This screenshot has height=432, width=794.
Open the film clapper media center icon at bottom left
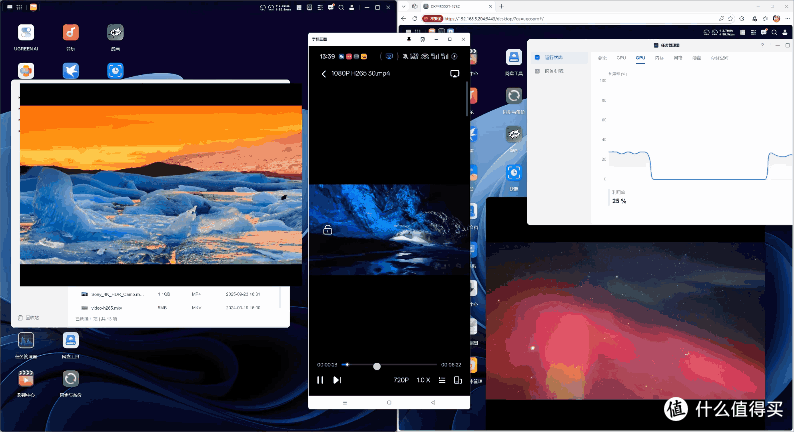[x=26, y=379]
